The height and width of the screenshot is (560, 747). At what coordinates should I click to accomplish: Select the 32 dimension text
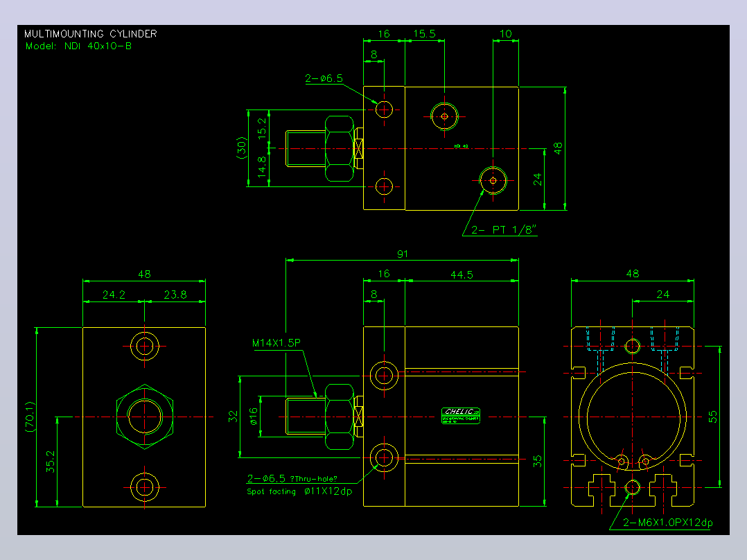pos(233,417)
